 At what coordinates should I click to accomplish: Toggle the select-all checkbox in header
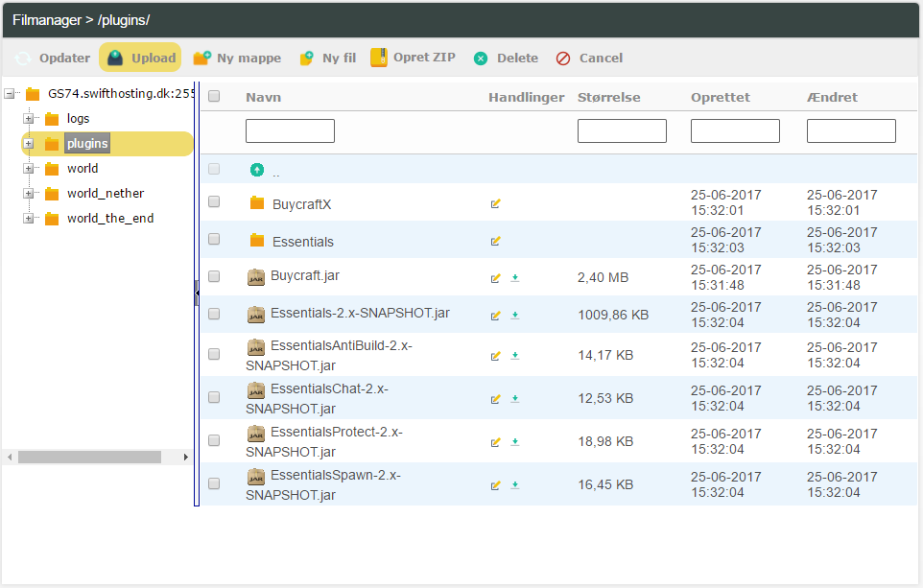pos(214,96)
